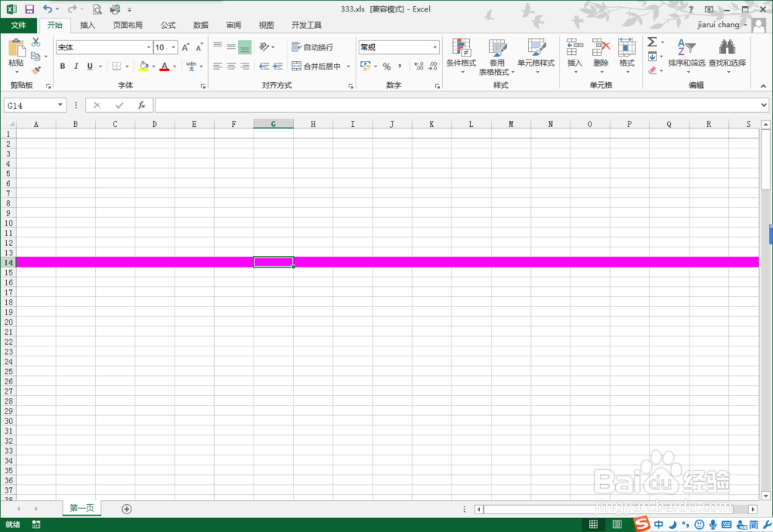Select entire row 14 header
Screen dimensions: 773x532
9,262
